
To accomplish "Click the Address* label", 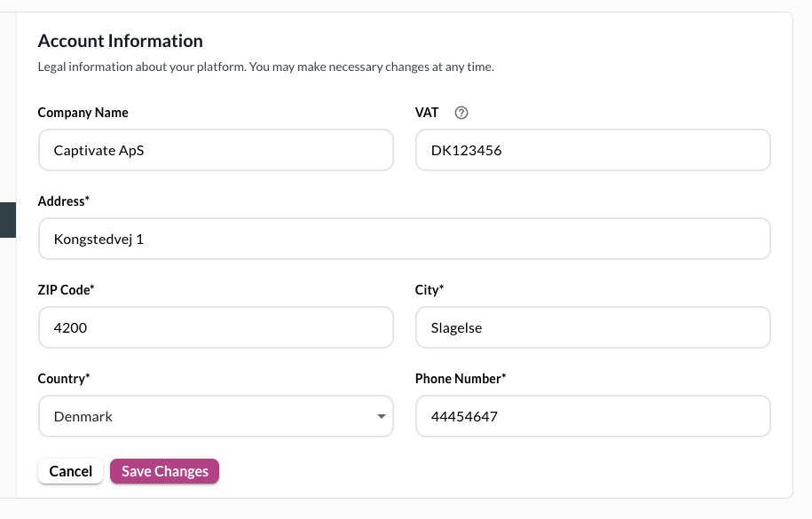I will [x=64, y=201].
